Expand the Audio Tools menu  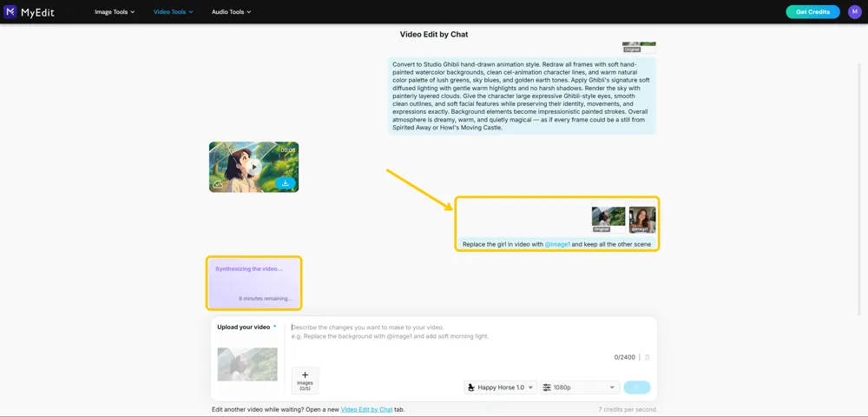232,11
